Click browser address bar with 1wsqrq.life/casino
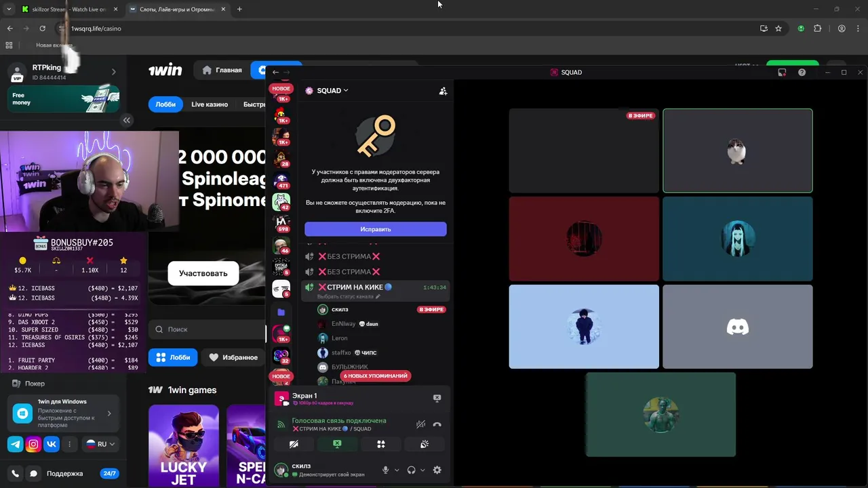The image size is (868, 488). pyautogui.click(x=407, y=28)
